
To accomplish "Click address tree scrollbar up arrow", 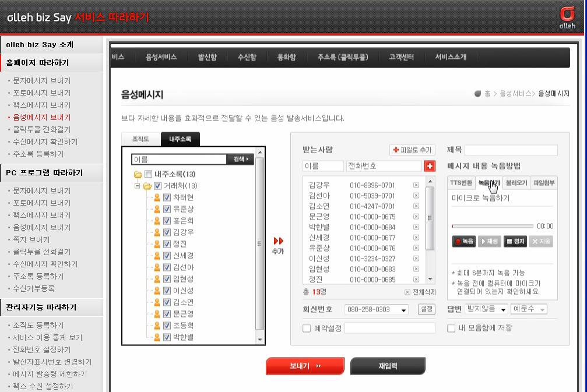I will pos(260,152).
